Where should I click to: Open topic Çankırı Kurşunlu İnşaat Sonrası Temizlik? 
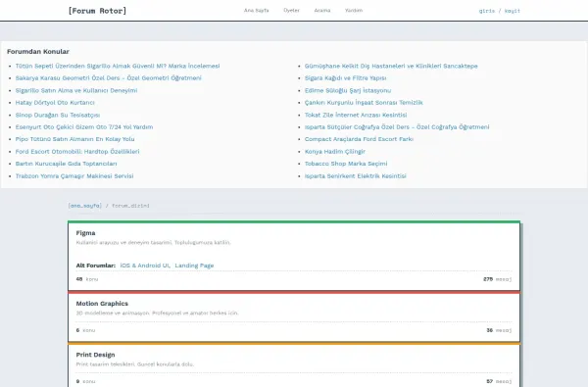[x=364, y=102]
